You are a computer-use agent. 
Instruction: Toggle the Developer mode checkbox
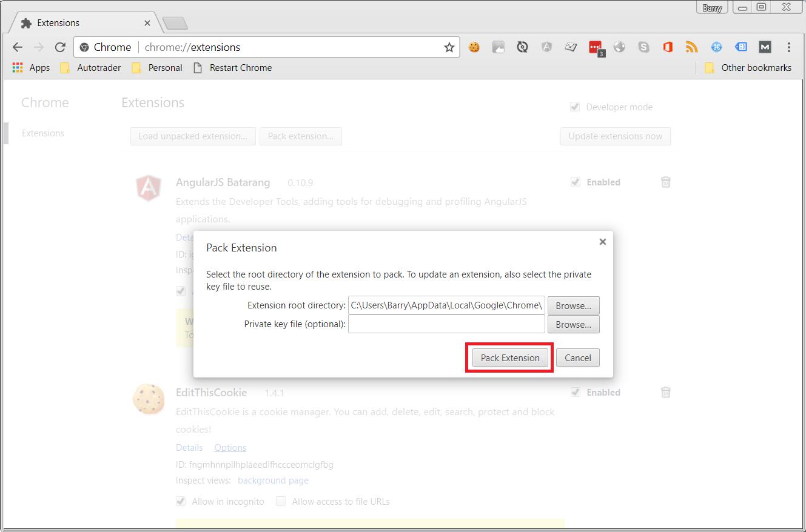tap(575, 107)
